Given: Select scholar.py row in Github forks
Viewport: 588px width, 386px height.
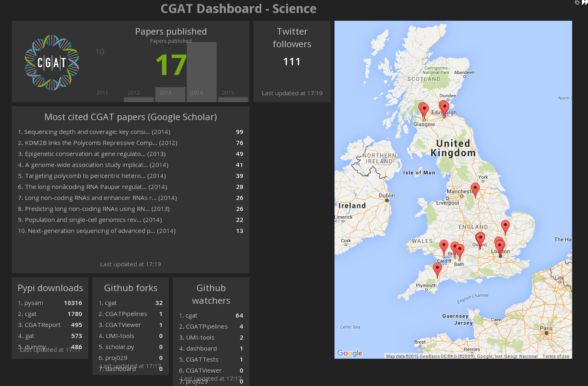Looking at the screenshot, I should [131, 347].
